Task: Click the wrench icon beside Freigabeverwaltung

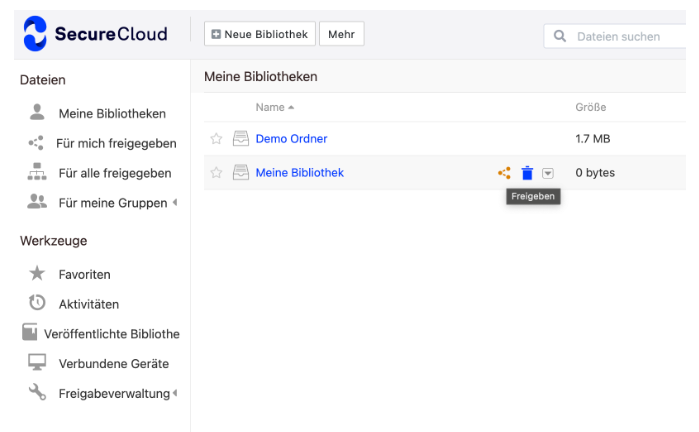Action: coord(37,393)
